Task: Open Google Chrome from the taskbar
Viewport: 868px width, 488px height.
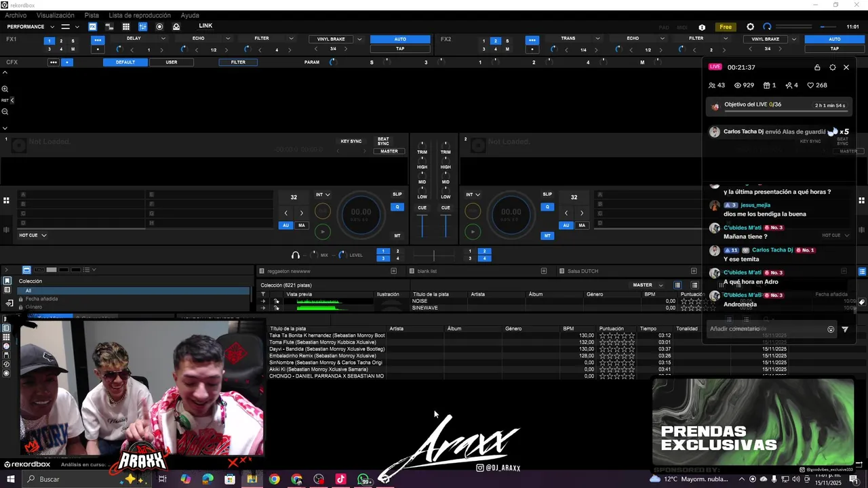Action: point(274,479)
